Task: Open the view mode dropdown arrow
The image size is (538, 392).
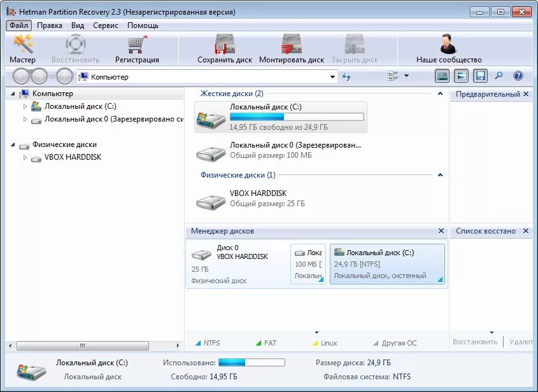Action: tap(407, 76)
